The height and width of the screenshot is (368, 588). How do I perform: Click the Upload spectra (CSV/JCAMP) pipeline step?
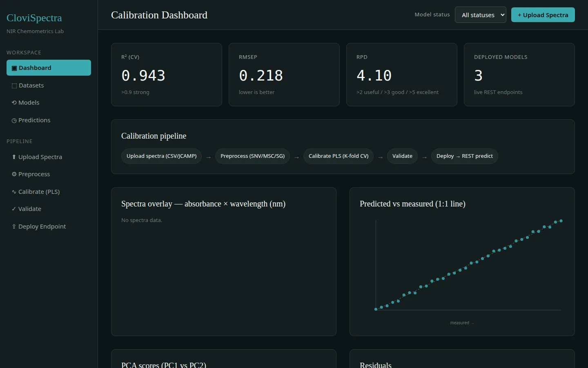[161, 156]
